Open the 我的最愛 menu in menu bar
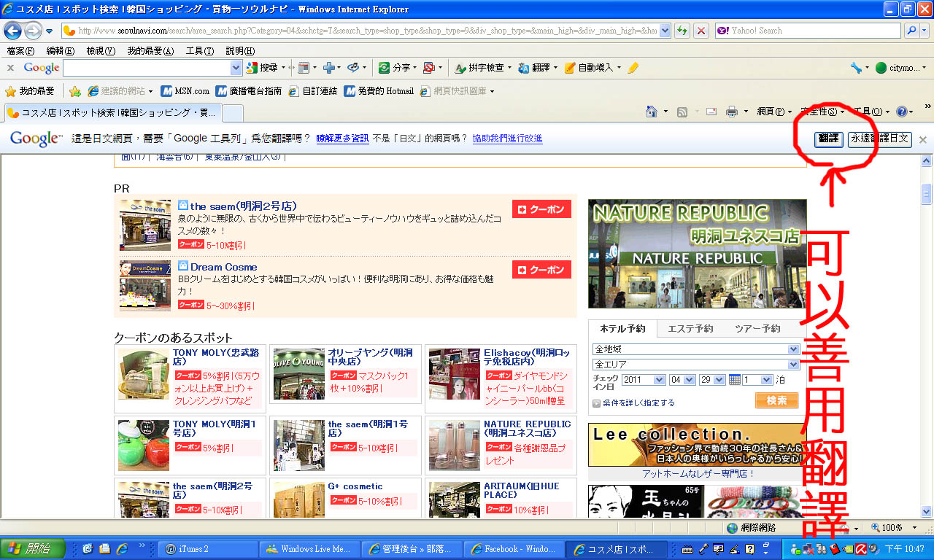The image size is (934, 560). click(x=150, y=50)
